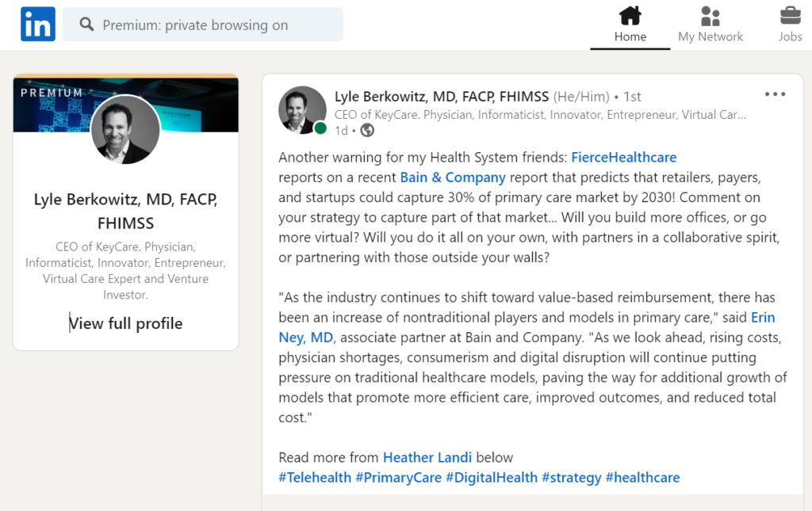Focus the search input field
The height and width of the screenshot is (511, 812).
coord(214,25)
